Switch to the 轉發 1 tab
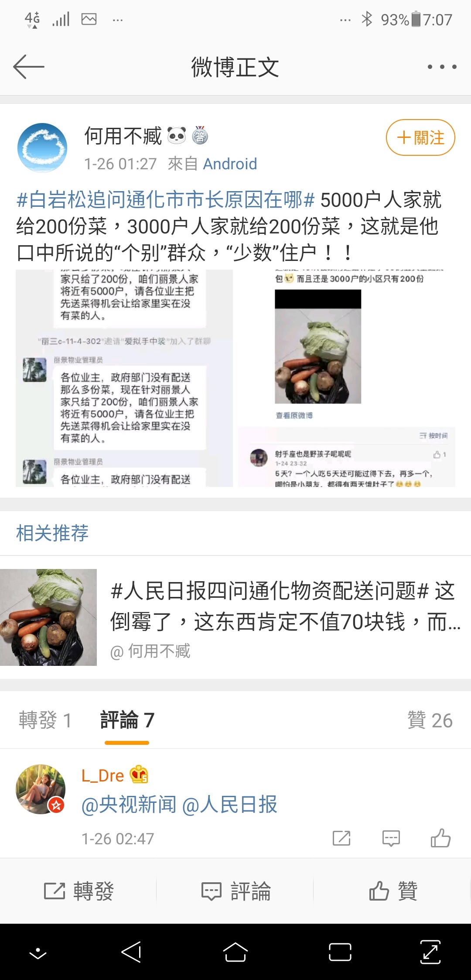Image resolution: width=471 pixels, height=980 pixels. (x=44, y=720)
